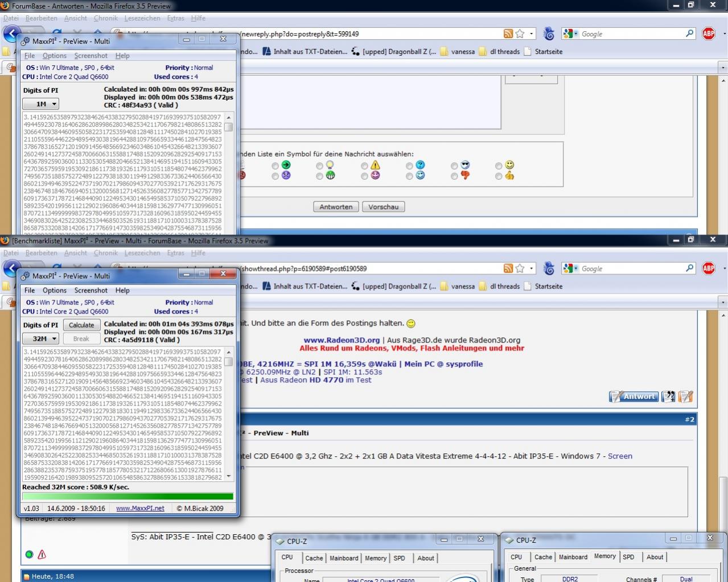Image resolution: width=728 pixels, height=582 pixels.
Task: Click the multi-quote icon next to Antwort
Action: click(668, 397)
